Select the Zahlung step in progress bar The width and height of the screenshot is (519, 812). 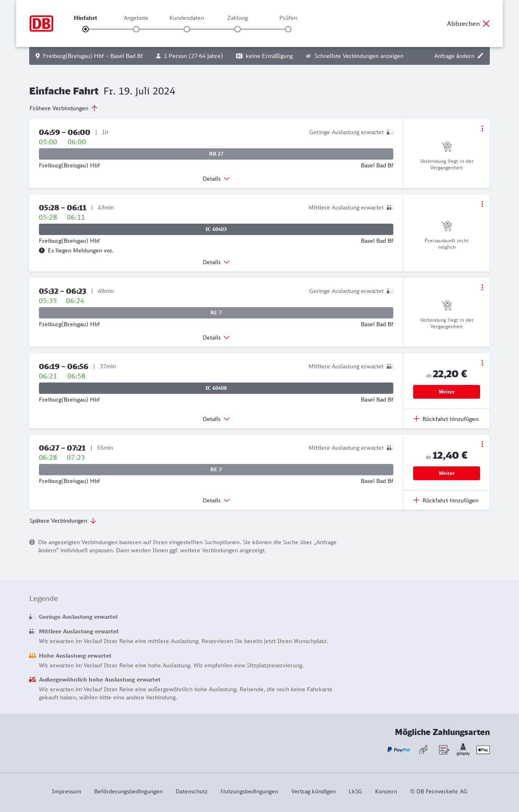238,29
